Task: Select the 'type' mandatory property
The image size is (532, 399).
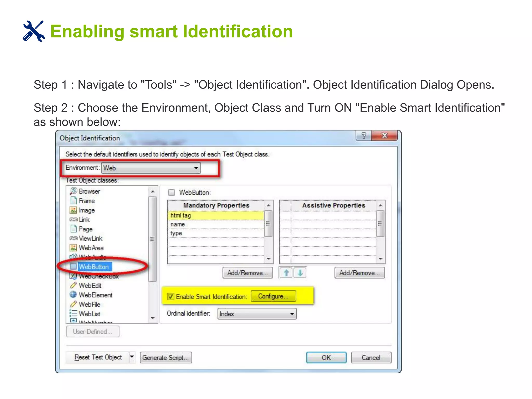Action: pos(216,233)
